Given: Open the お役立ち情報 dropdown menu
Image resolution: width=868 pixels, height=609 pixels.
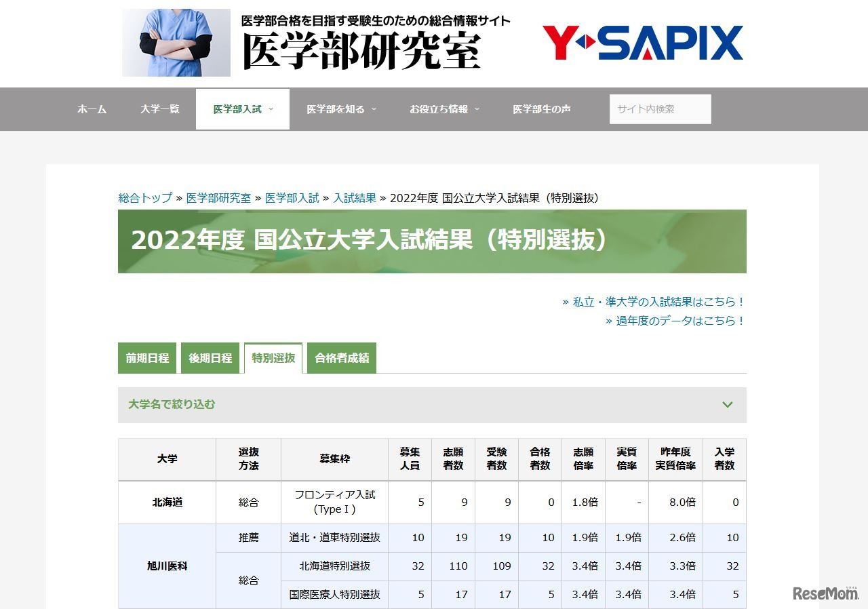Looking at the screenshot, I should click(441, 109).
